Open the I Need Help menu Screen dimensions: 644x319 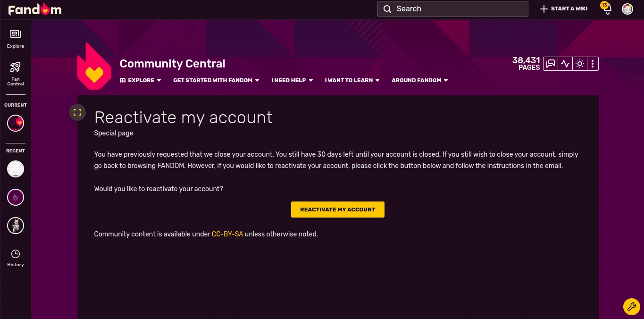[x=292, y=80]
